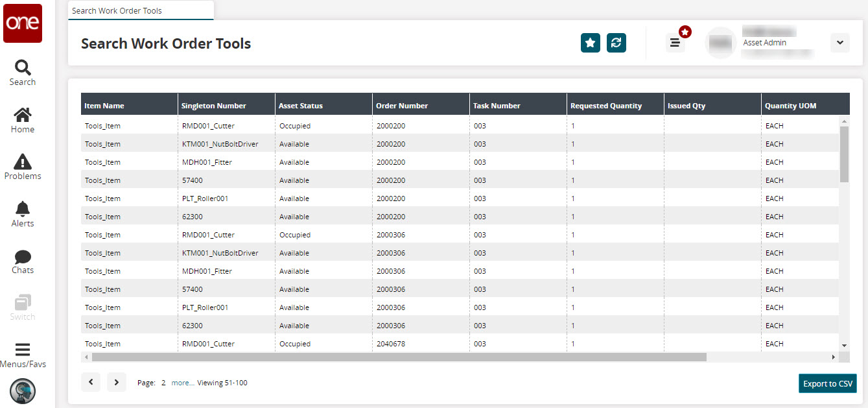Go to the next page arrow
The height and width of the screenshot is (408, 868).
116,383
